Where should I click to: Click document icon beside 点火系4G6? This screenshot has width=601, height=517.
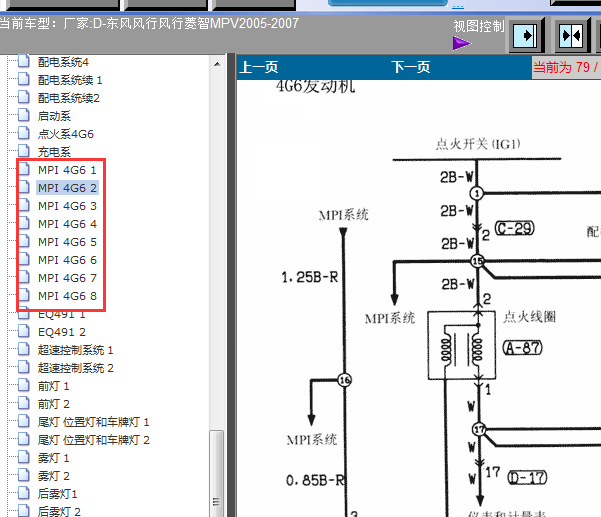(x=24, y=133)
